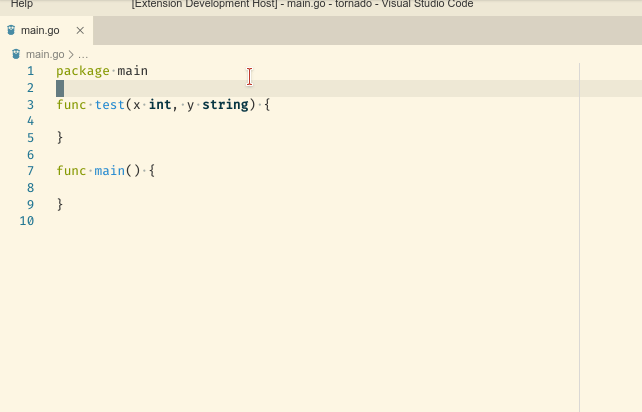
Task: Click line number 10 in the gutter
Action: click(27, 221)
